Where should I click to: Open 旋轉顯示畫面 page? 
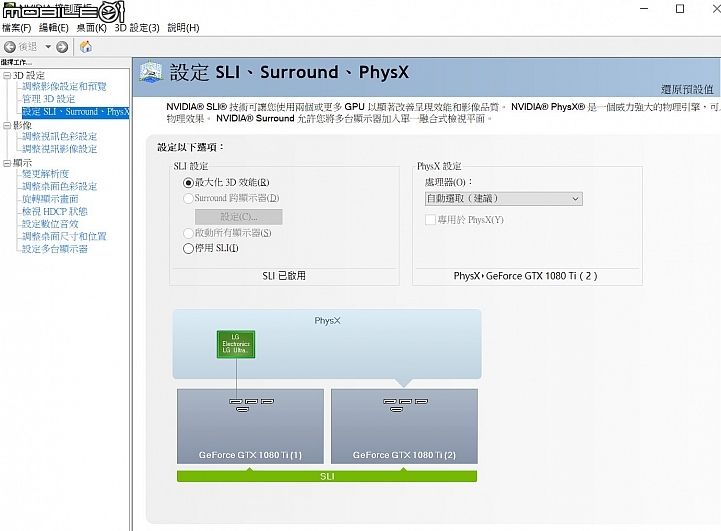(50, 199)
